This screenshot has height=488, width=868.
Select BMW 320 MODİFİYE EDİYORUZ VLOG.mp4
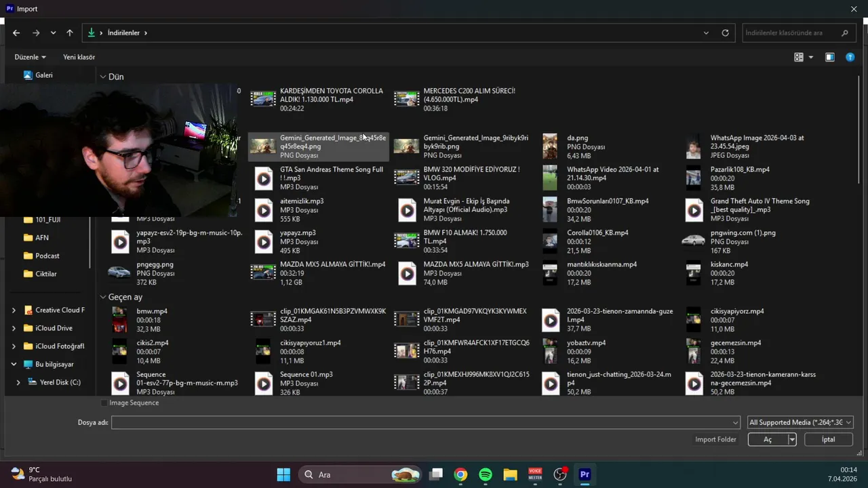point(461,178)
